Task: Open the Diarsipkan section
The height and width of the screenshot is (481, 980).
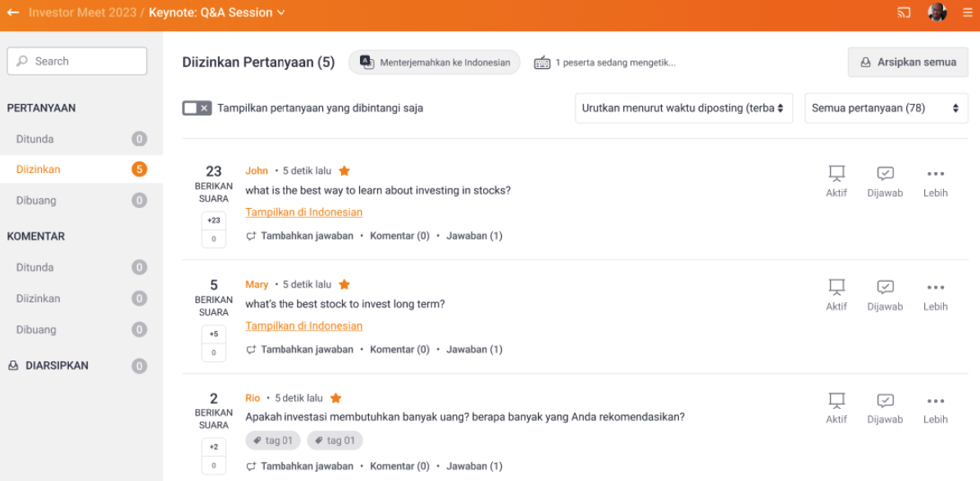Action: 57,365
